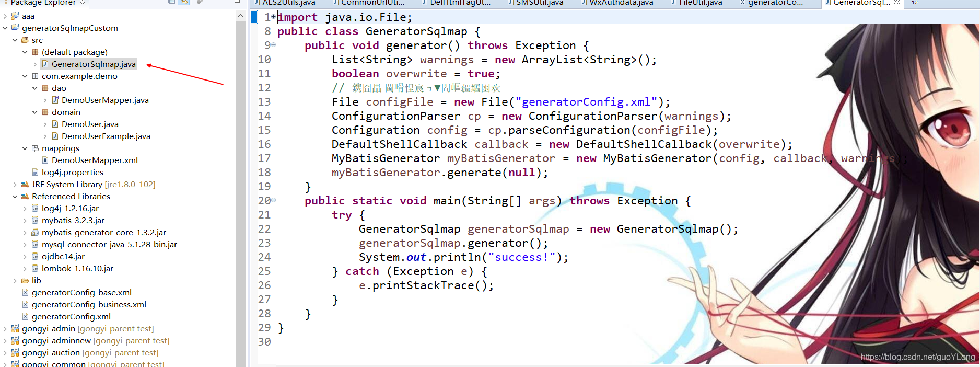Switch to SMSUtil.java editor tab

540,3
